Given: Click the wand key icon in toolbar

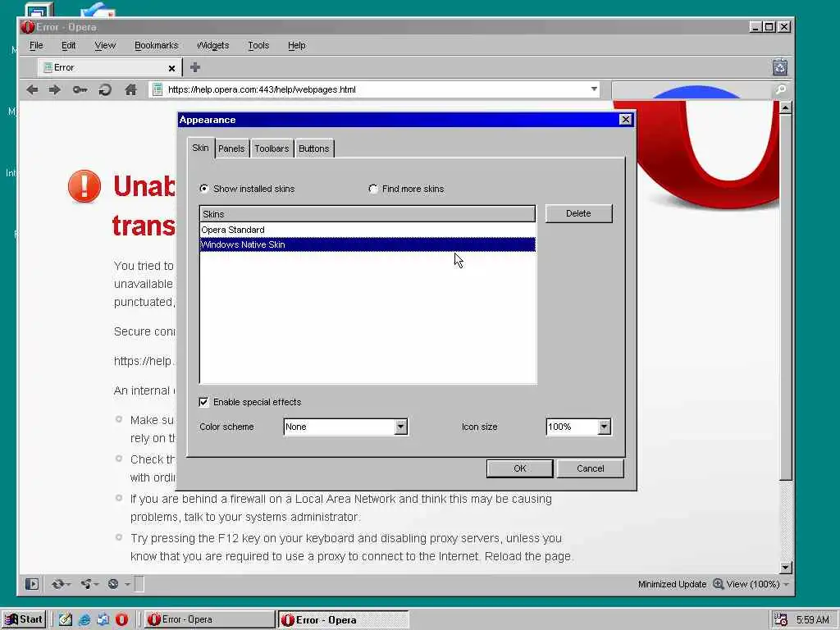Looking at the screenshot, I should pos(80,89).
